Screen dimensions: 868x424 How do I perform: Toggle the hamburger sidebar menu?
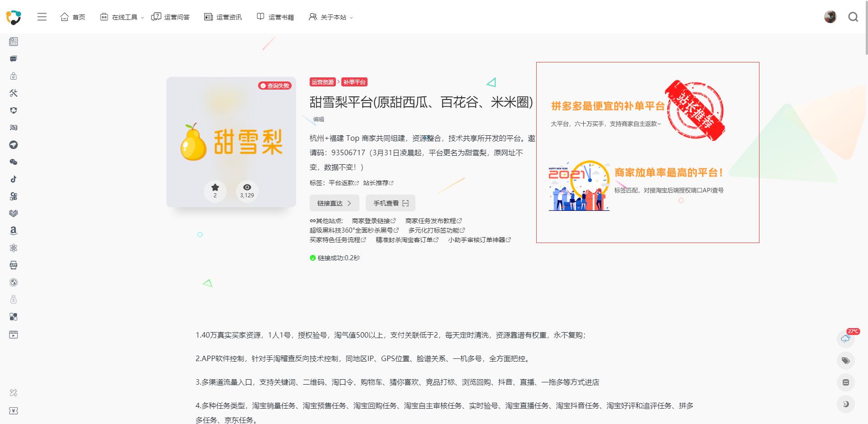pyautogui.click(x=42, y=17)
